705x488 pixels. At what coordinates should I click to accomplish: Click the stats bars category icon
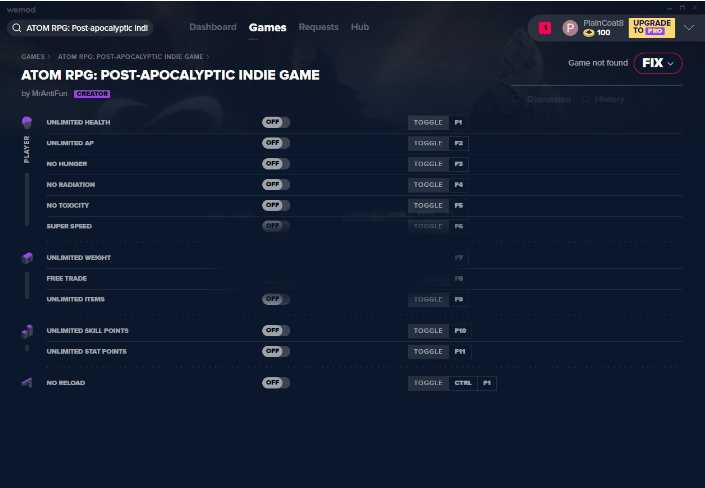coord(27,331)
